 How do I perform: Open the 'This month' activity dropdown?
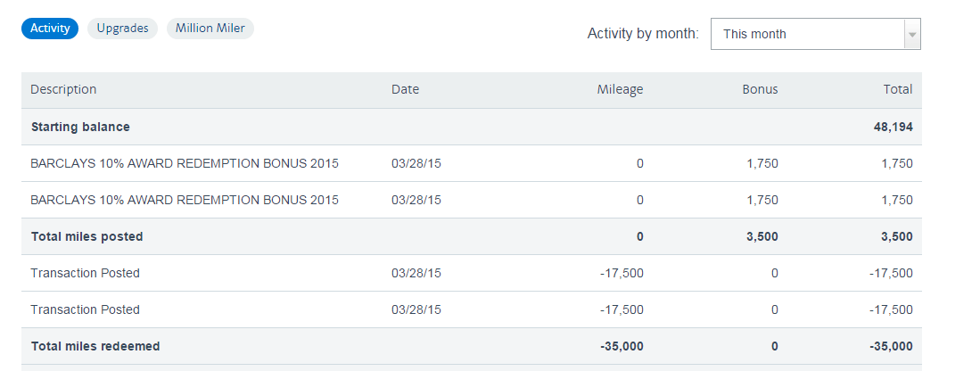[x=807, y=34]
